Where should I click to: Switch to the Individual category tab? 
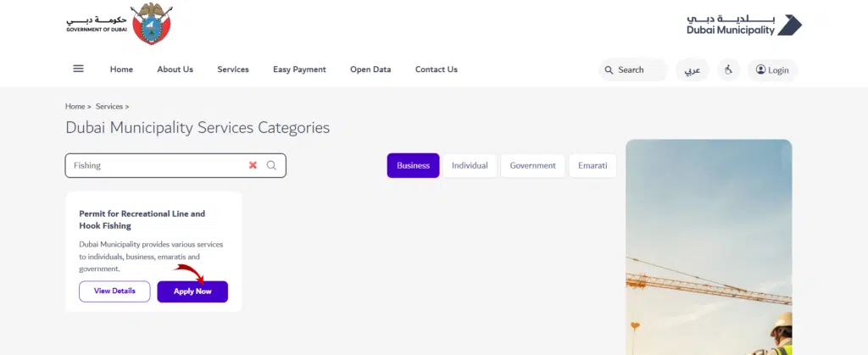[x=470, y=165]
